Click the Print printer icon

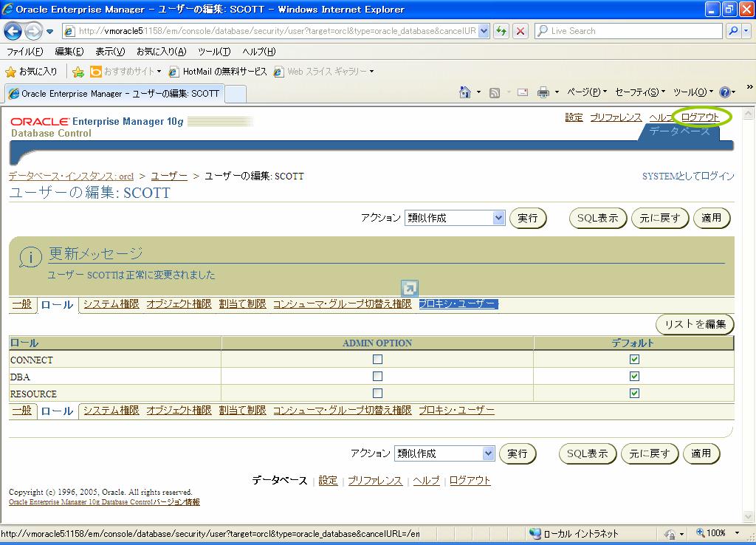coord(543,92)
